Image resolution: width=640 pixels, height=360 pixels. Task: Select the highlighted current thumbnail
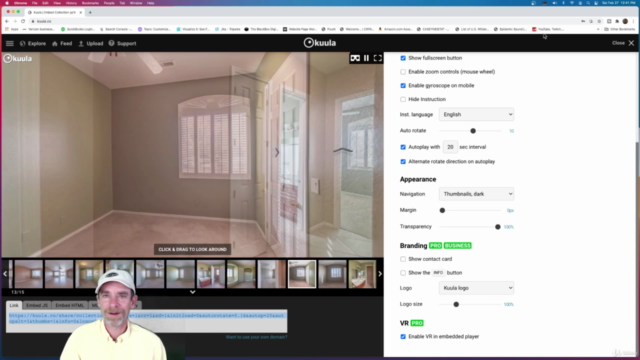(x=302, y=274)
